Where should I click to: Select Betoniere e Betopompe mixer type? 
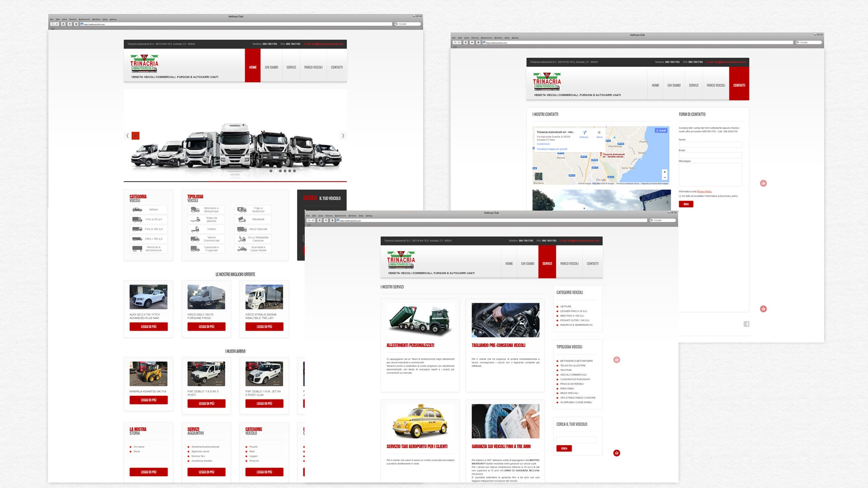[207, 210]
